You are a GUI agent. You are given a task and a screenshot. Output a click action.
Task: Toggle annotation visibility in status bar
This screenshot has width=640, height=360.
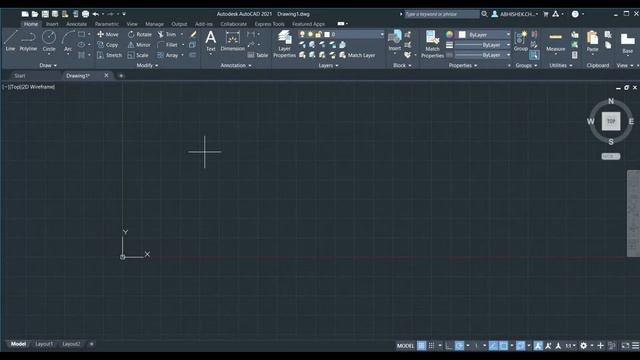tap(538, 346)
